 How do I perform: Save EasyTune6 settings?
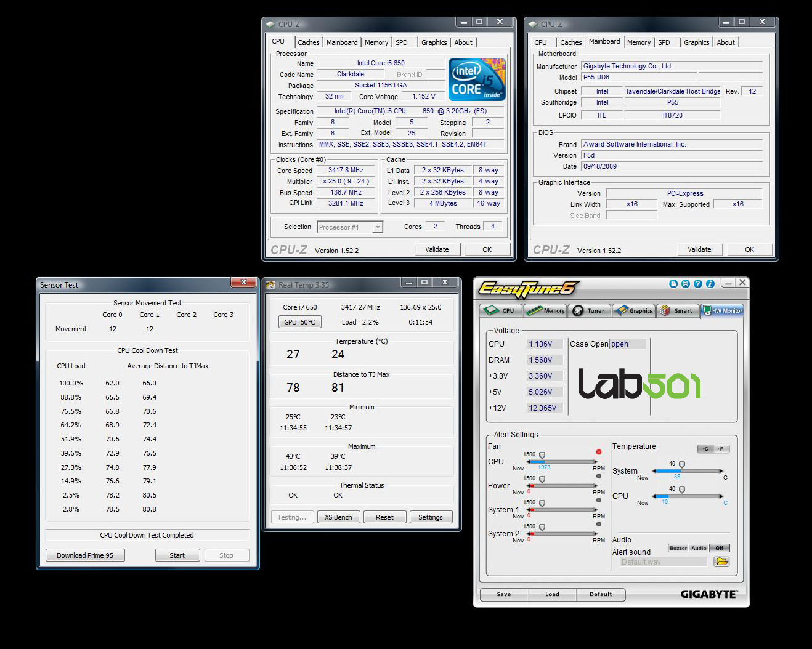pos(504,594)
